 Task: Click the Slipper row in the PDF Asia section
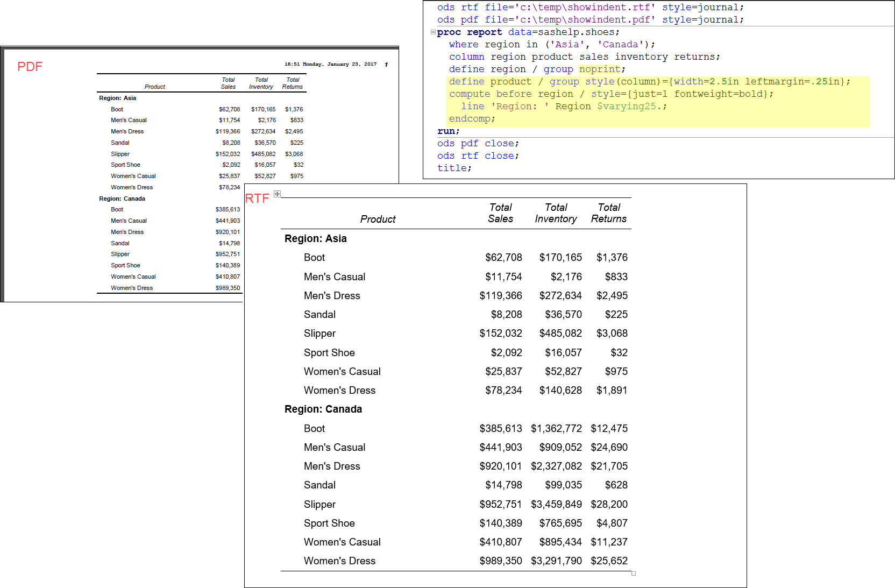(x=120, y=154)
